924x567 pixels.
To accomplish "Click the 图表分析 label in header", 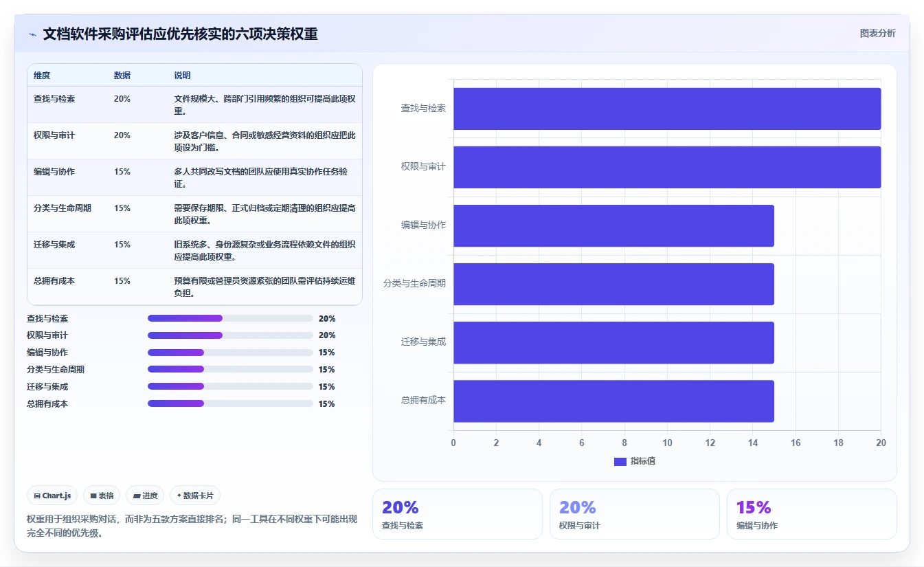I will pyautogui.click(x=877, y=33).
